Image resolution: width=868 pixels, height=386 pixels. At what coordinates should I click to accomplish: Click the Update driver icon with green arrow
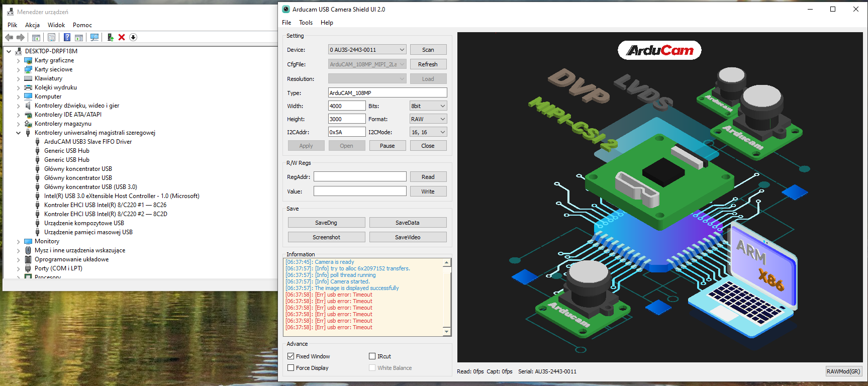click(111, 37)
